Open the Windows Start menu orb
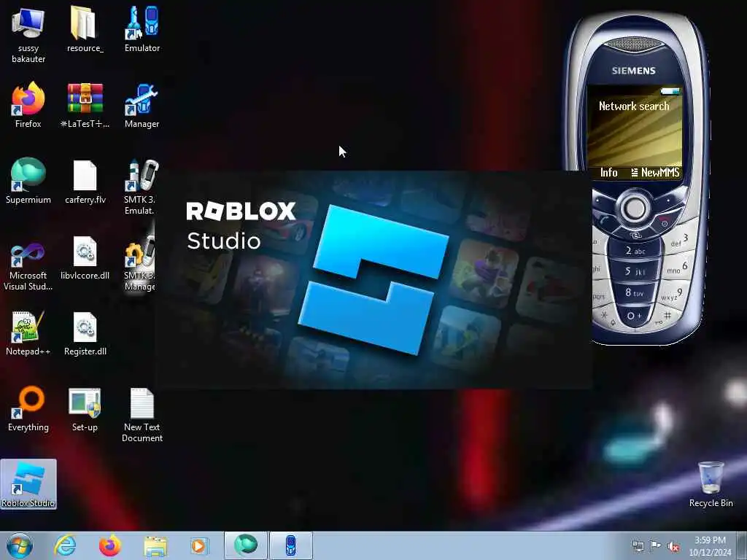747x560 pixels. coord(20,545)
